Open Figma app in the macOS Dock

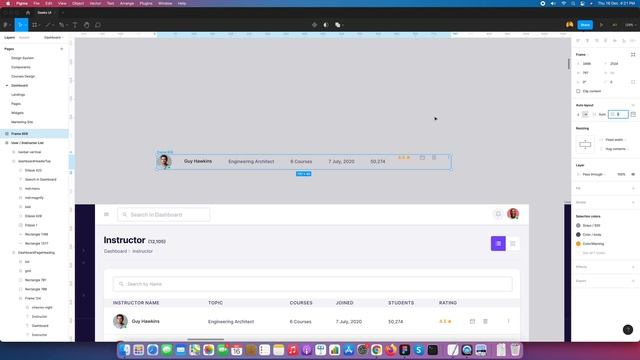[x=404, y=350]
